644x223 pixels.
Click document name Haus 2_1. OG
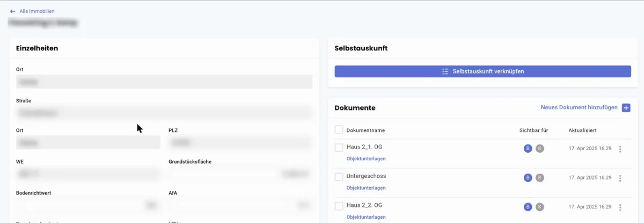pos(364,147)
